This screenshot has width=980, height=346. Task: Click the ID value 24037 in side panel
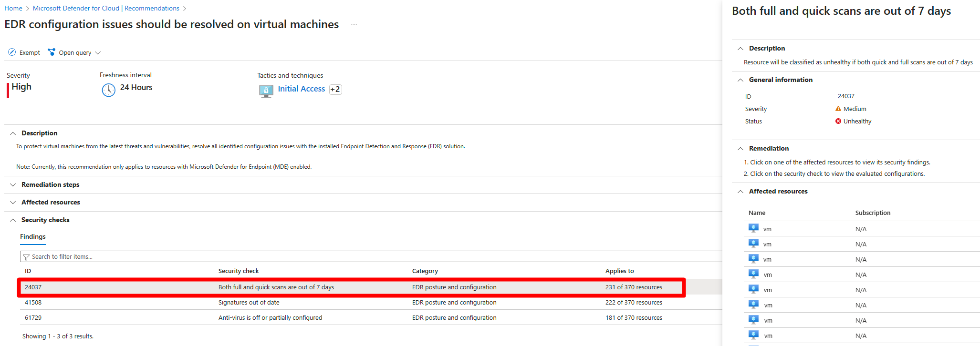pyautogui.click(x=846, y=96)
